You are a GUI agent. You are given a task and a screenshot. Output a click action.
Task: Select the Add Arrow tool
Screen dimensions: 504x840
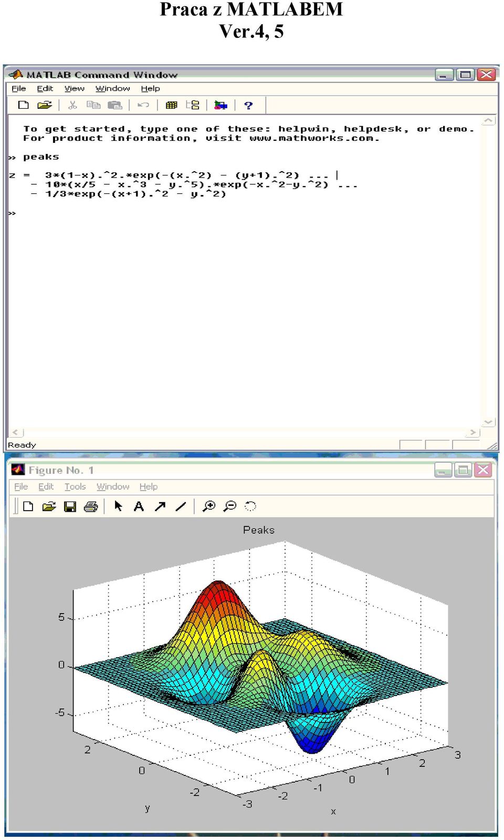(x=160, y=506)
